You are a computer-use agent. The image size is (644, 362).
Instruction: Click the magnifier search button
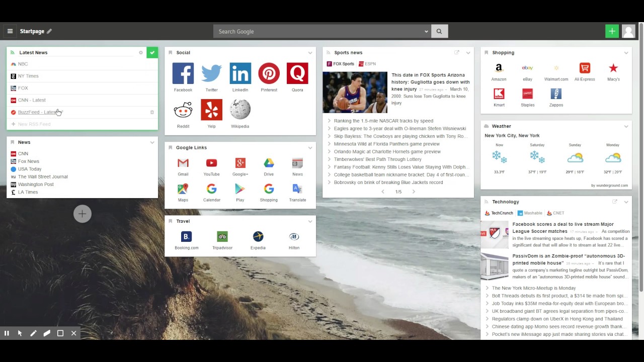[439, 31]
